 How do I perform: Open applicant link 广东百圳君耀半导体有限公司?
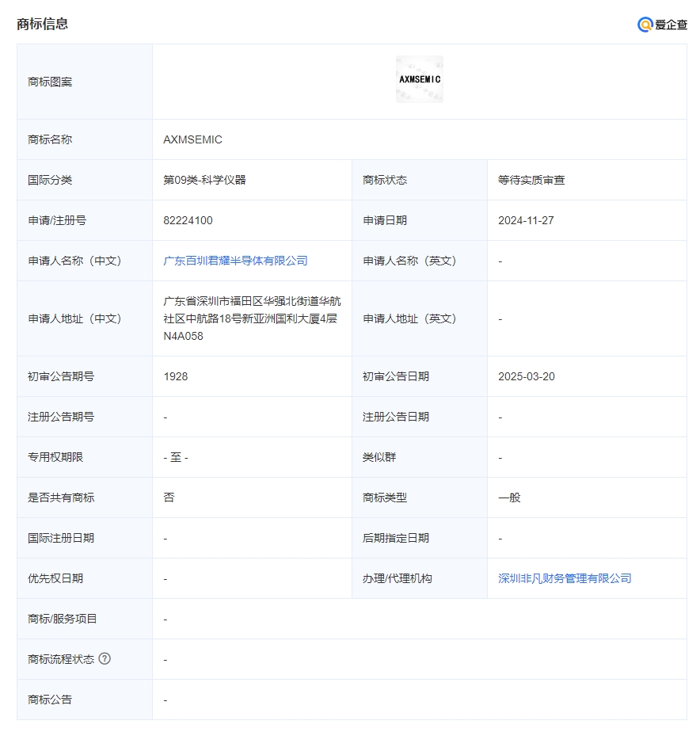pos(235,261)
